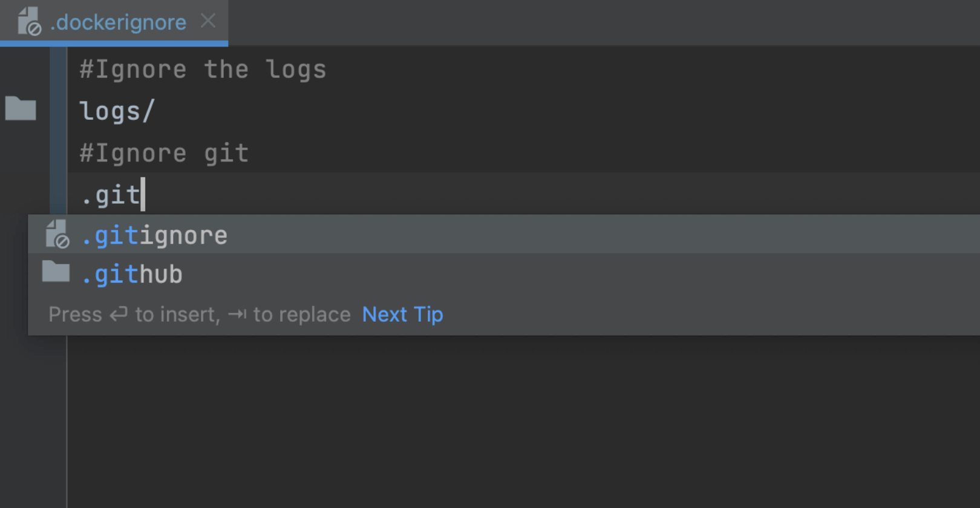
Task: Click the Enter key symbol in hint
Action: pos(119,314)
